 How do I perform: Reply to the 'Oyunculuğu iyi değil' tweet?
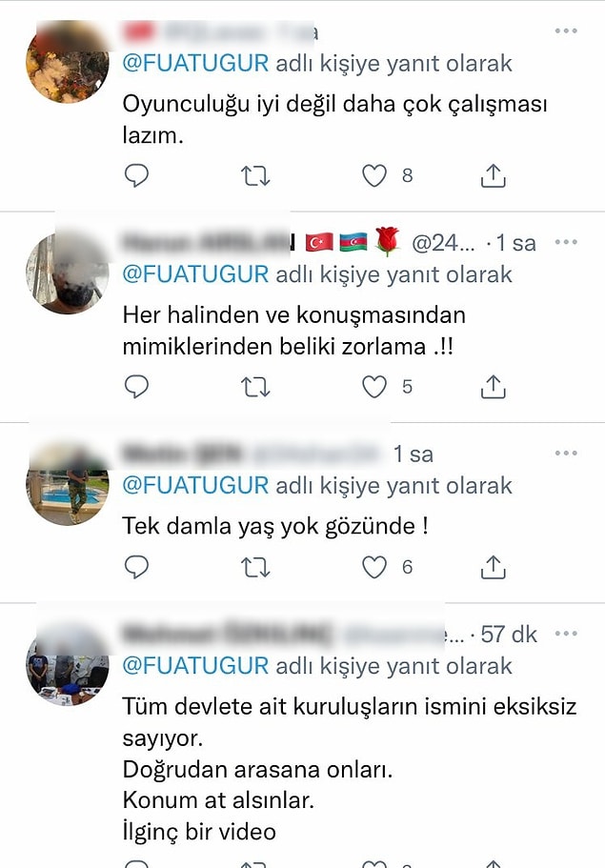(136, 175)
